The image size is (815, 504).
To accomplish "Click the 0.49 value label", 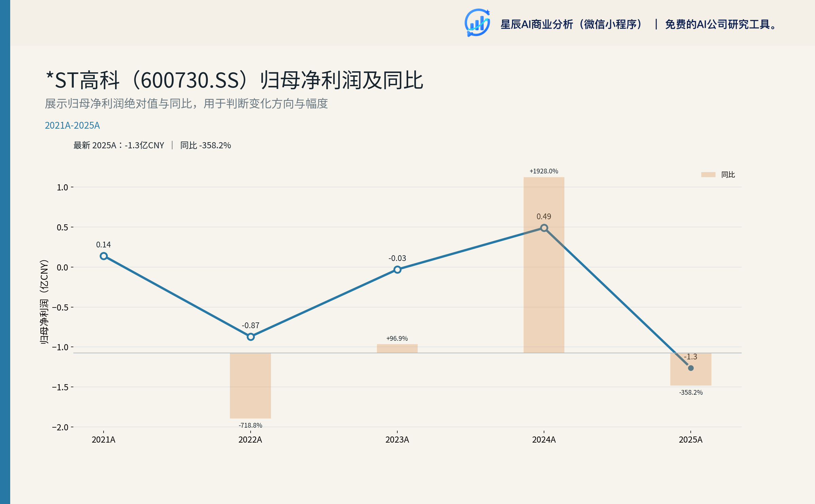I will pyautogui.click(x=544, y=217).
